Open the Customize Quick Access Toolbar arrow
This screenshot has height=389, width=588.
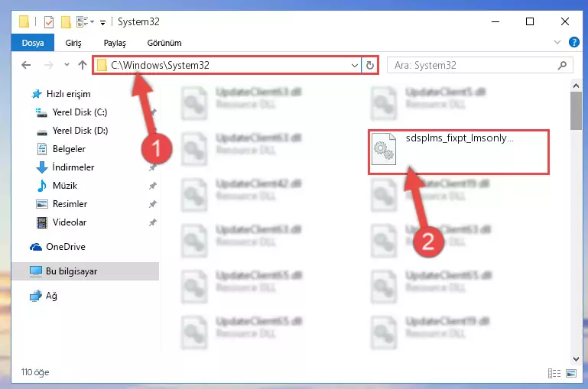click(x=102, y=23)
